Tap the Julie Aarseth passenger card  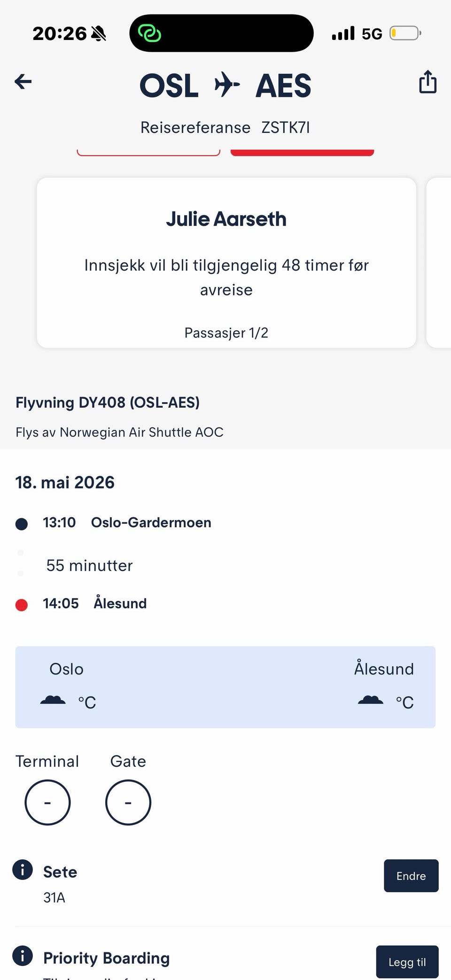226,263
